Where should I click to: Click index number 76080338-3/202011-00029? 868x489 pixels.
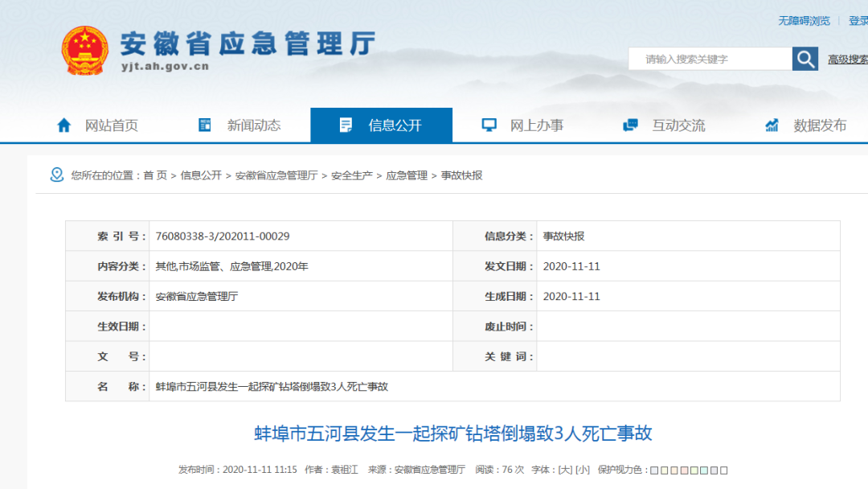[223, 236]
